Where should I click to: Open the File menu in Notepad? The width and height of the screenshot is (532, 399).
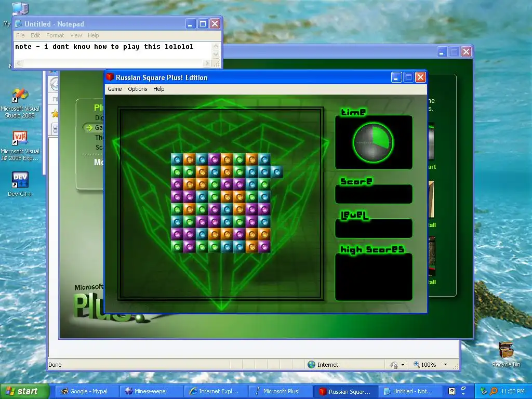pos(20,35)
